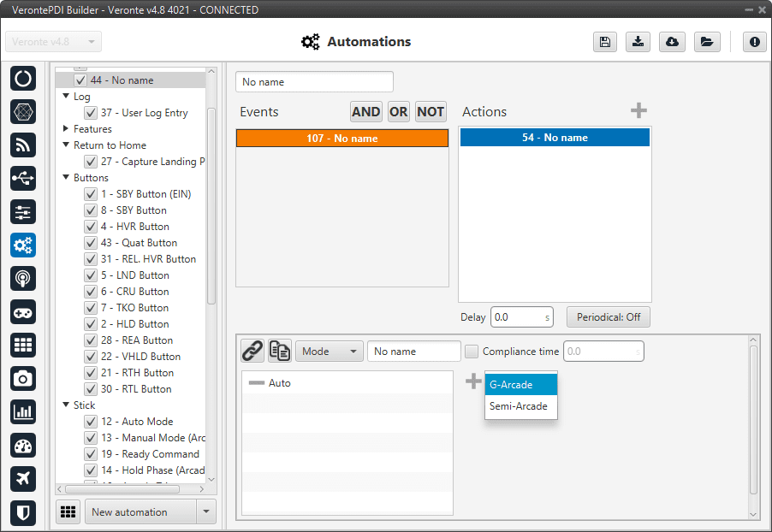
Task: Open the grid block sidebar section
Action: (23, 345)
